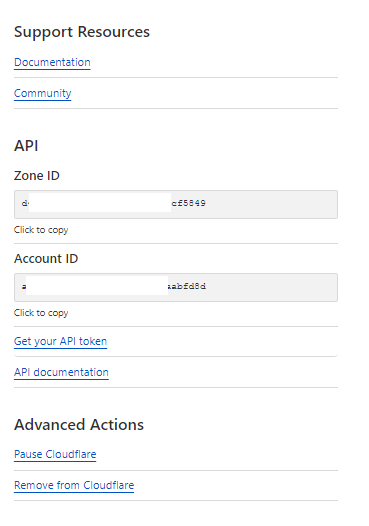Image resolution: width=369 pixels, height=526 pixels.
Task: Choose Remove from Cloudflare
Action: click(x=74, y=485)
